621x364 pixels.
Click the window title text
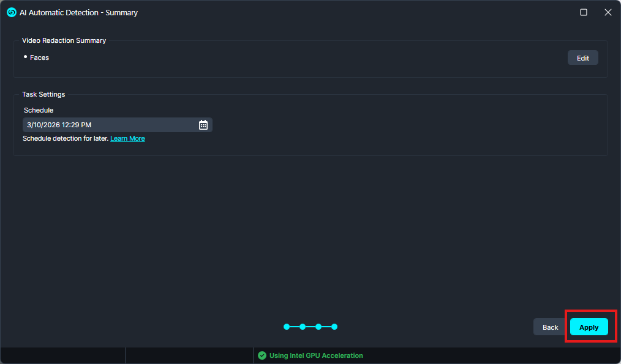click(78, 12)
